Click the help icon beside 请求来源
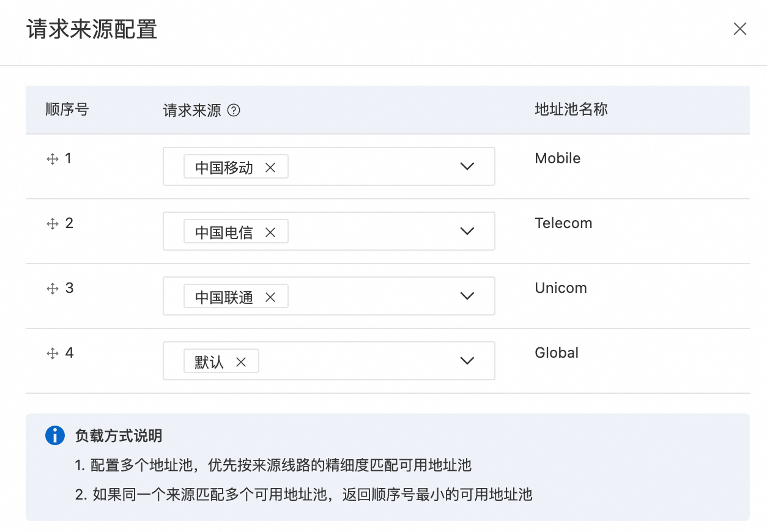Screen dimensions: 767x532 point(234,111)
